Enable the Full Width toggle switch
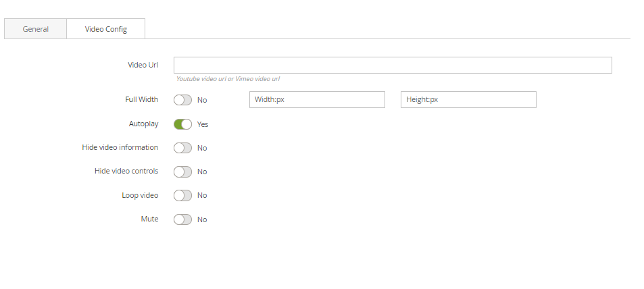The image size is (644, 289). click(x=183, y=100)
